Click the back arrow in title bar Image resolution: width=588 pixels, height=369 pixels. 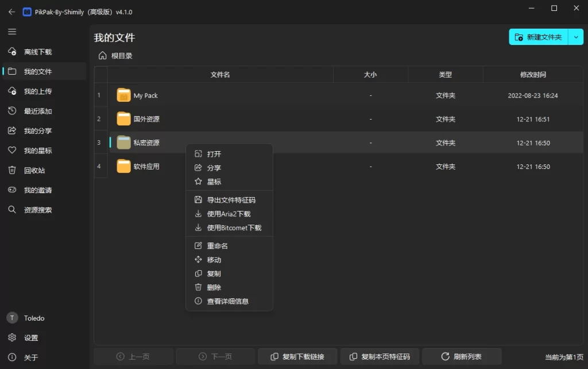11,11
